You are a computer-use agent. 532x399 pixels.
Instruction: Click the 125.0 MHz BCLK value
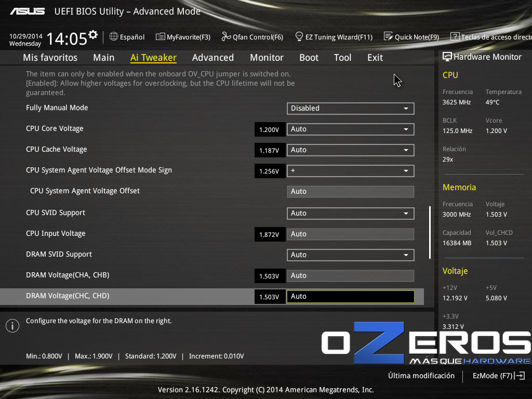point(457,131)
